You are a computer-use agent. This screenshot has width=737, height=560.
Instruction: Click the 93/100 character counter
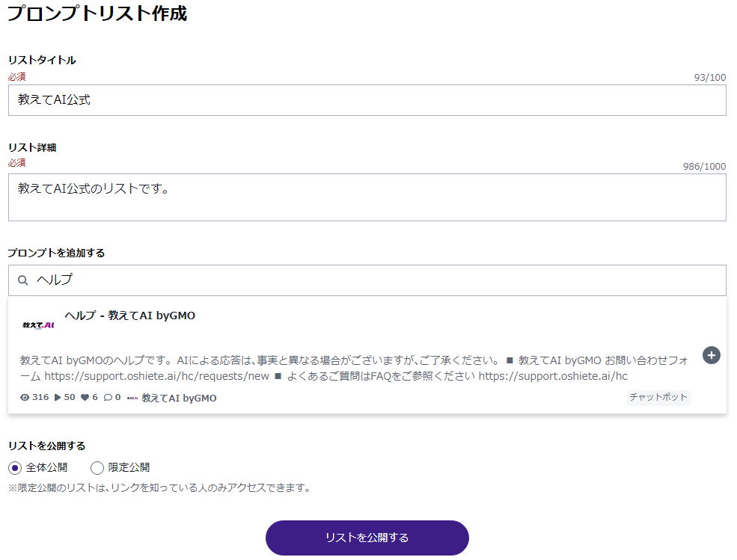(x=710, y=78)
